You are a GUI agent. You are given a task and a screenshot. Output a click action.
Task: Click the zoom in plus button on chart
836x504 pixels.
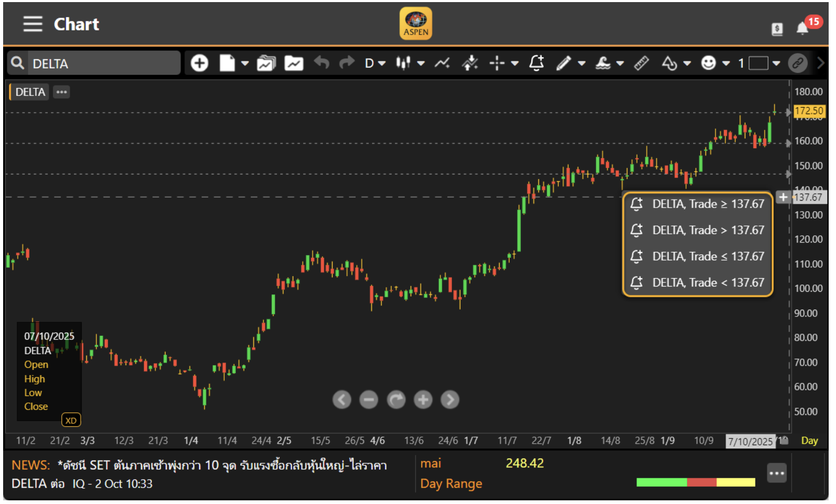(423, 400)
